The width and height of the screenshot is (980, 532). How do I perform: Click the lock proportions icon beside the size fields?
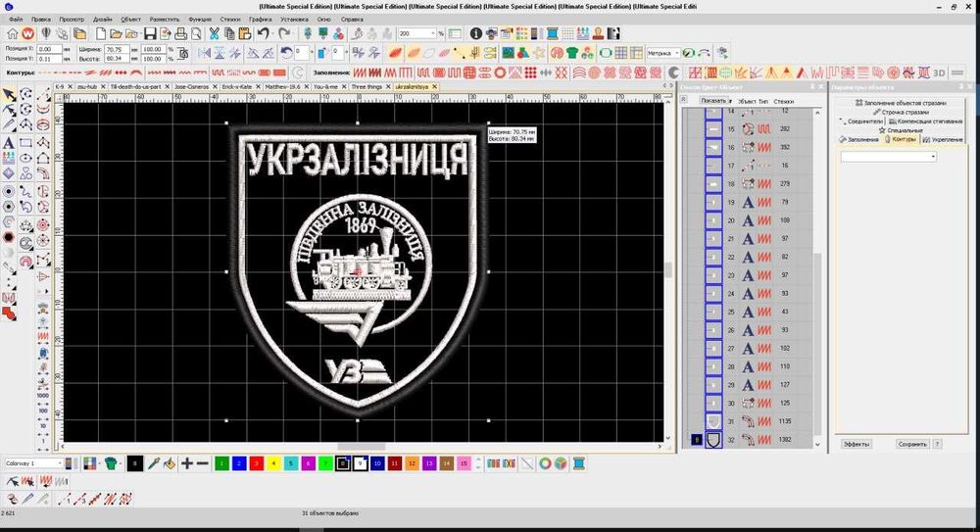coord(183,54)
